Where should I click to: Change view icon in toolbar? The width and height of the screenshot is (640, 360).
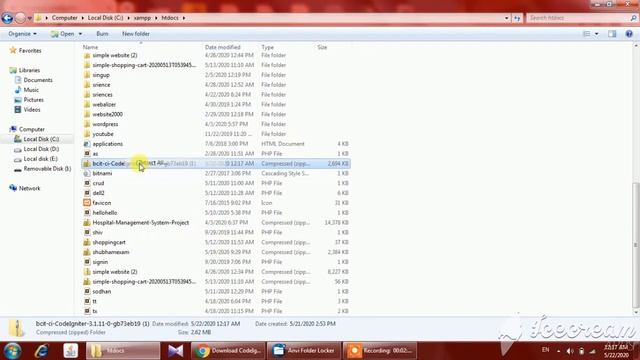(x=587, y=34)
